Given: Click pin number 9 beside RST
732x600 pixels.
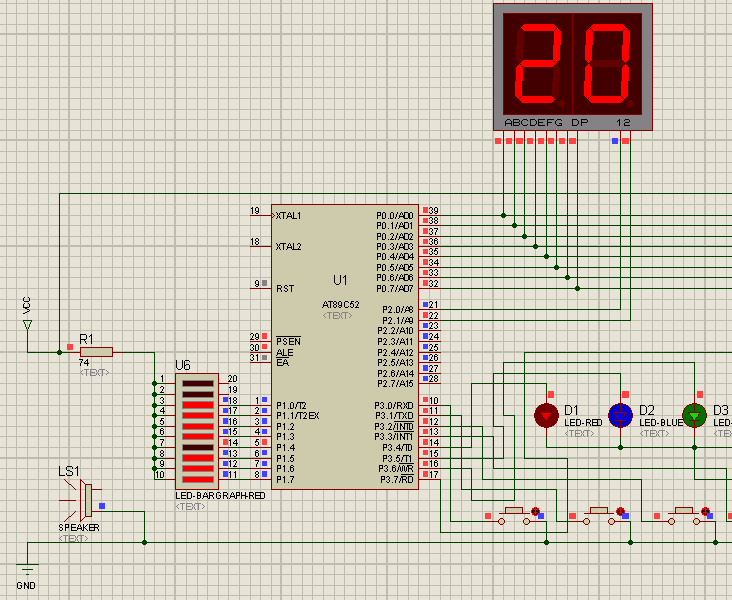Looking at the screenshot, I should click(x=257, y=283).
